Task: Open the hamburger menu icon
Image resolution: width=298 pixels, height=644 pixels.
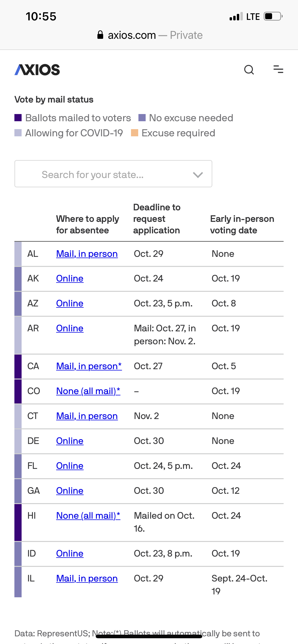Action: (x=278, y=69)
